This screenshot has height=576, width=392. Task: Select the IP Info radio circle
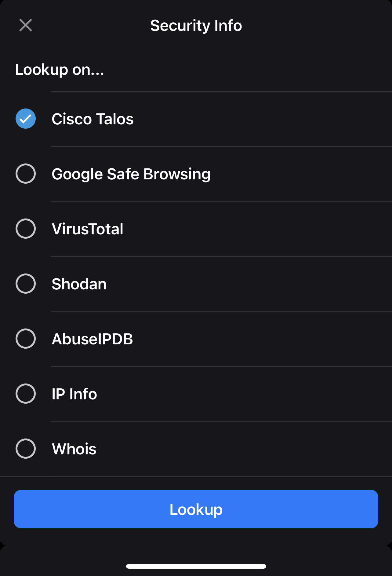26,394
